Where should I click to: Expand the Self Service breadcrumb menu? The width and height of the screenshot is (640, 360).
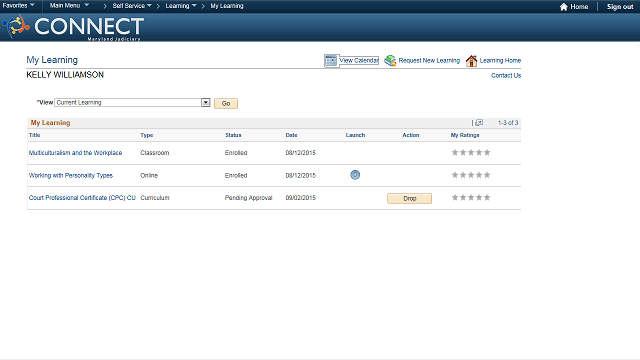tap(132, 6)
